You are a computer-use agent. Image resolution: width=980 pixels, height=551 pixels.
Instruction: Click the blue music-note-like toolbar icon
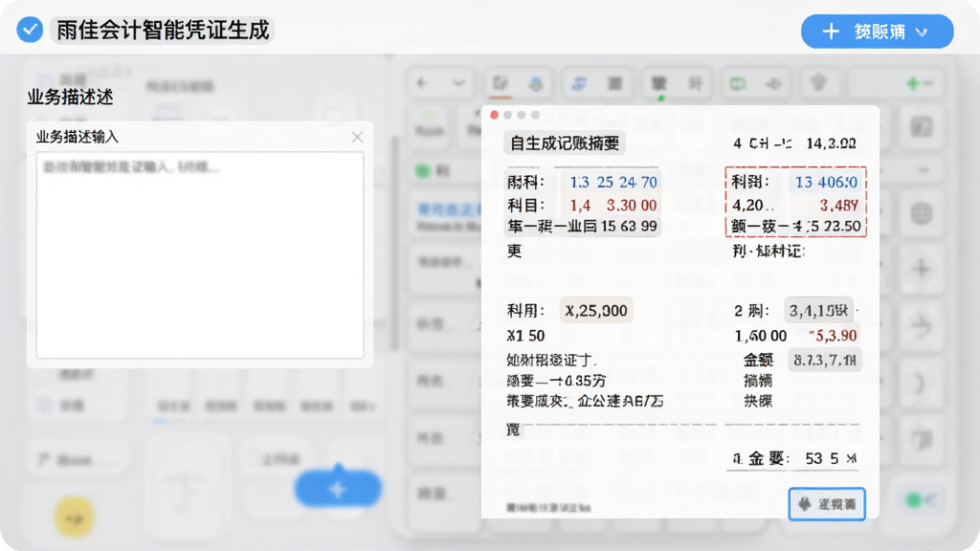tap(579, 83)
